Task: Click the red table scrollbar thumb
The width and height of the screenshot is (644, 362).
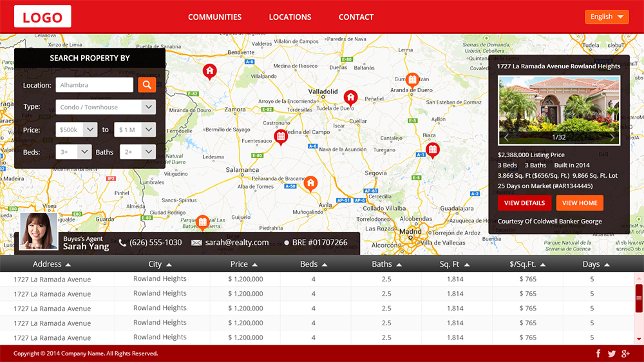Action: pos(639,298)
